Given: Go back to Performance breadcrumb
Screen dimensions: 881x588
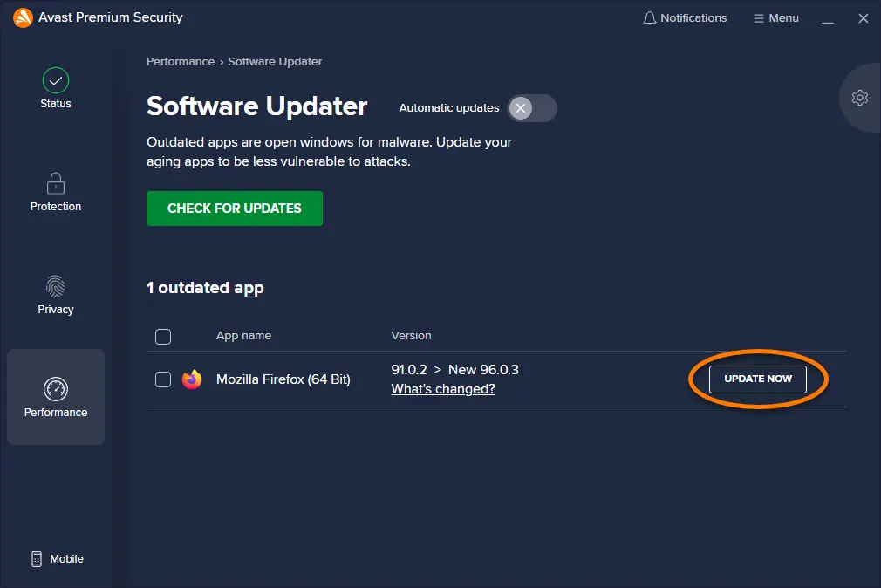Looking at the screenshot, I should click(181, 62).
